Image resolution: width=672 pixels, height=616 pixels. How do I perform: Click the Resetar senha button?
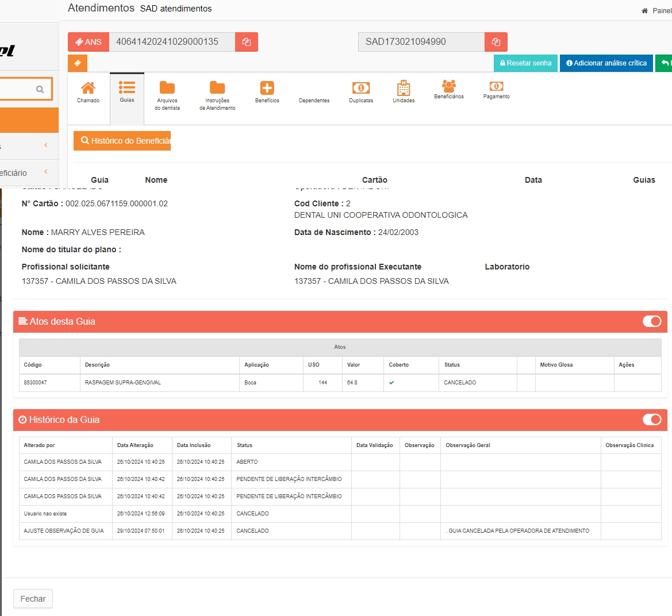525,63
